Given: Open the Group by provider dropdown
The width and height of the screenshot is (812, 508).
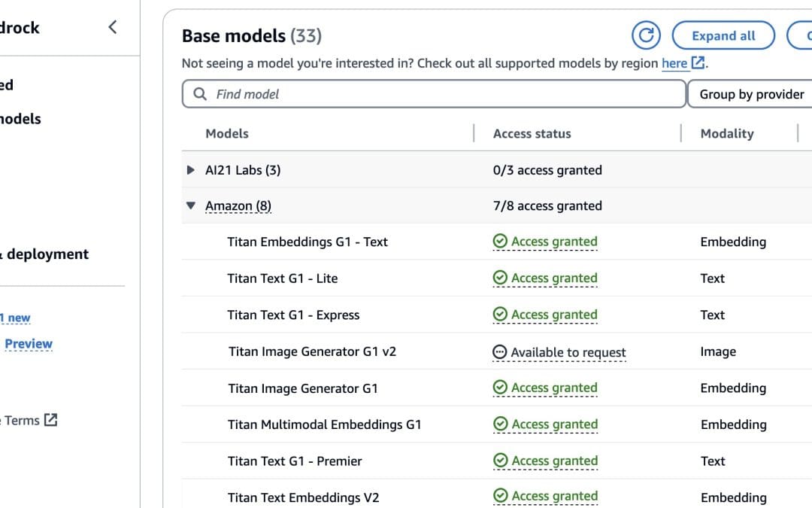Looking at the screenshot, I should [x=750, y=94].
